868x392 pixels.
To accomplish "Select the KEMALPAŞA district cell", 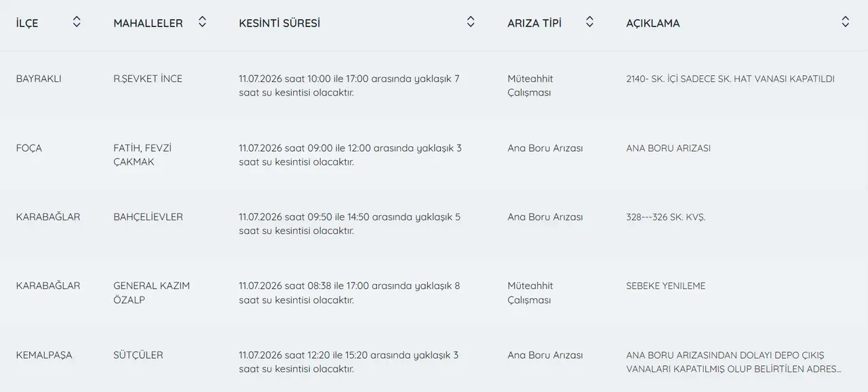I will (44, 355).
